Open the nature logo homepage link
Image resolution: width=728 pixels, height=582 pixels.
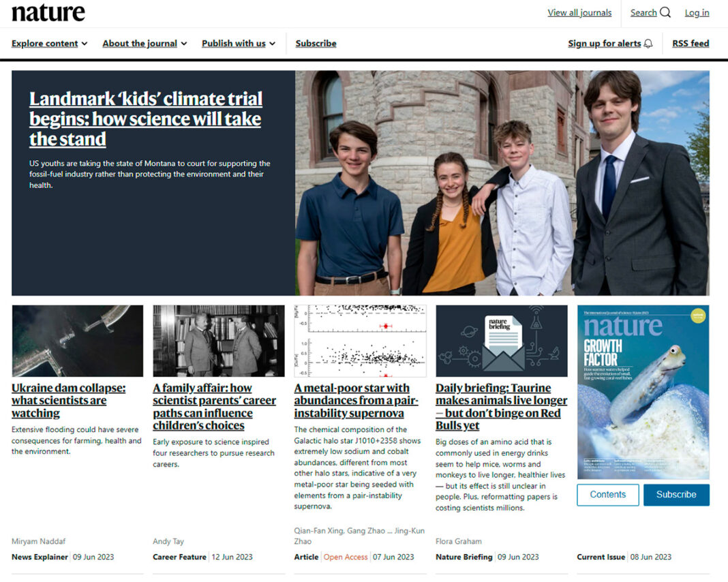point(48,13)
